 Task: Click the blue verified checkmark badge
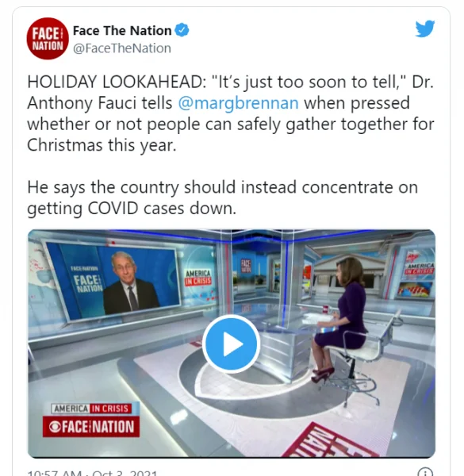(x=182, y=30)
